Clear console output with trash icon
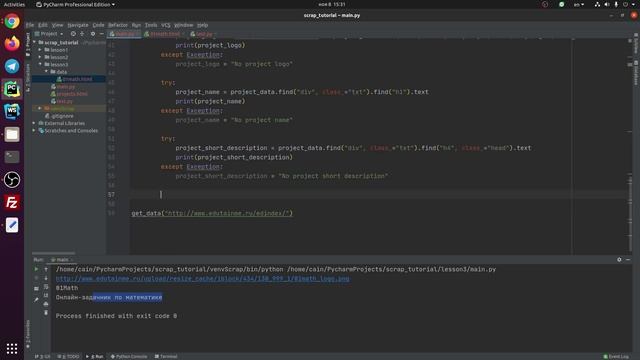This screenshot has height=360, width=640. point(46,313)
